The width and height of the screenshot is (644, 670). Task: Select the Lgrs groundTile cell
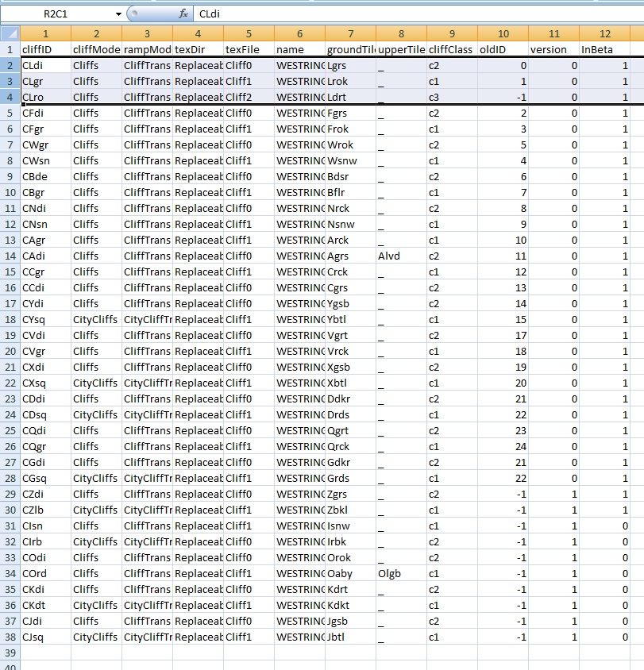pos(350,65)
